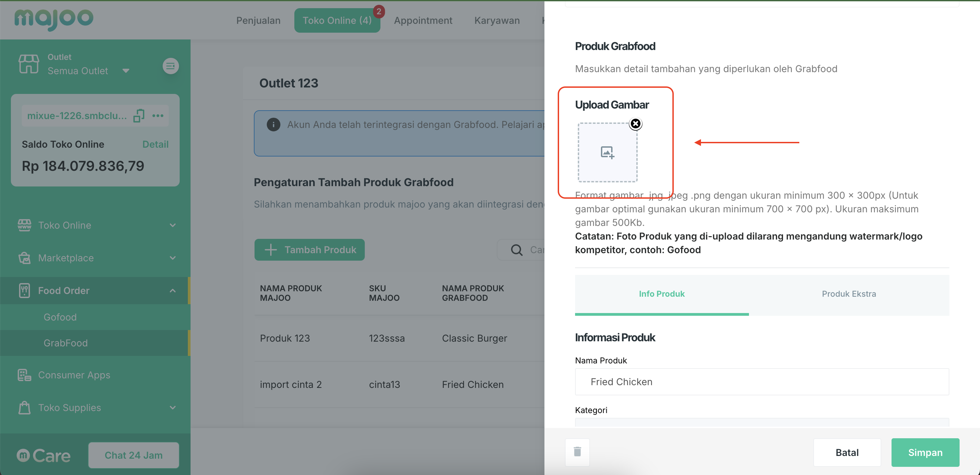Click the Food Order sidebar icon
The image size is (980, 475).
point(25,291)
